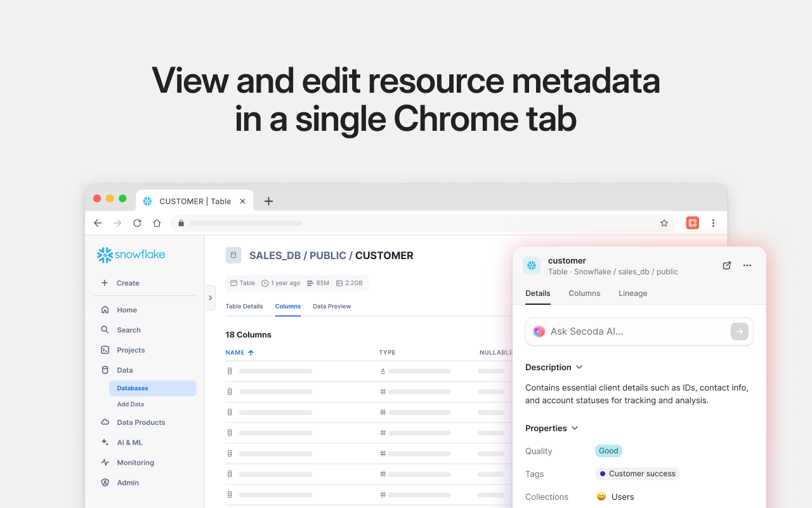Image resolution: width=812 pixels, height=508 pixels.
Task: Open the Data Preview tab
Action: click(x=332, y=306)
